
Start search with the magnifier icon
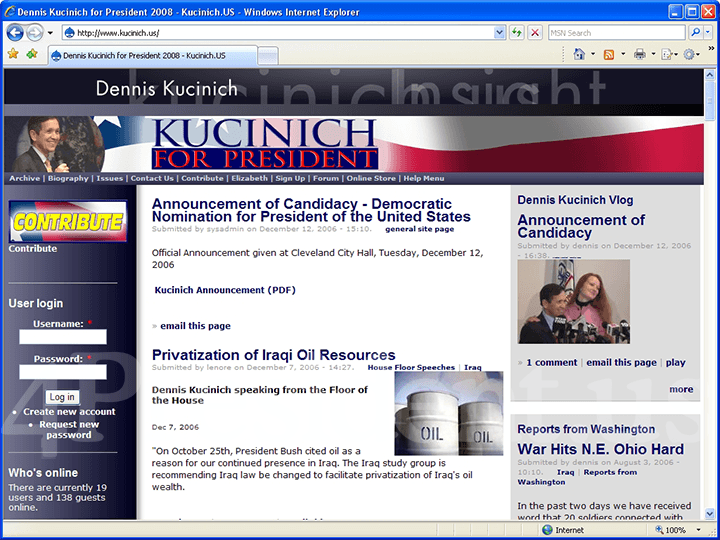695,33
